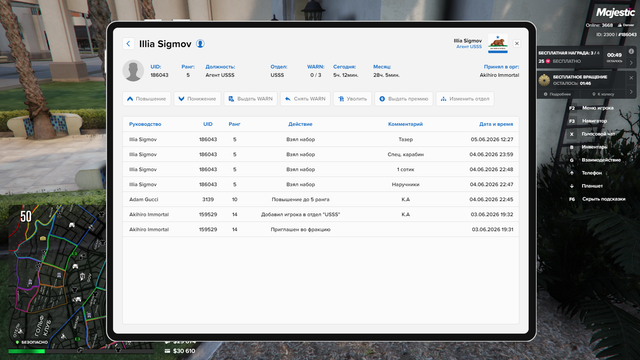Select the log row with comment Спец. карабин

click(321, 154)
